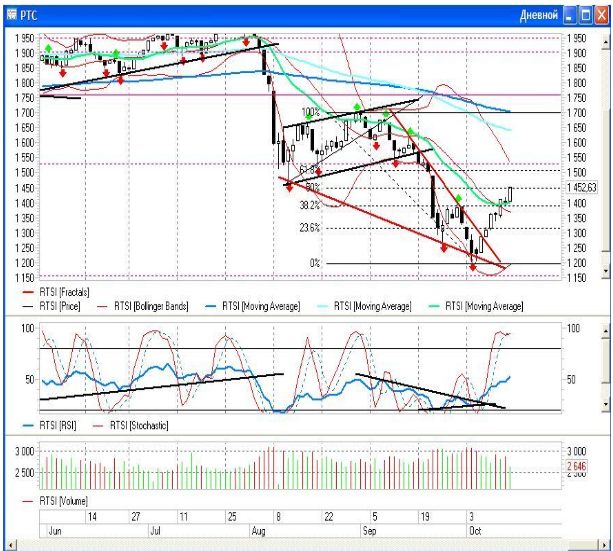This screenshot has width=613, height=551.
Task: Click the RTSI [Fractals] legend entry
Action: click(x=56, y=292)
